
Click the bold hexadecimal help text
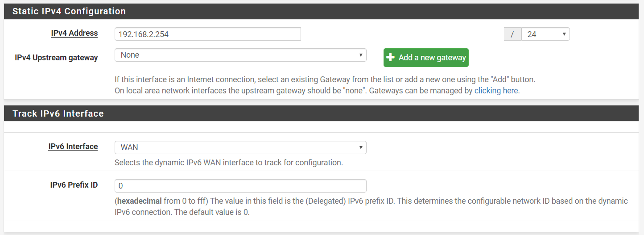(x=139, y=201)
